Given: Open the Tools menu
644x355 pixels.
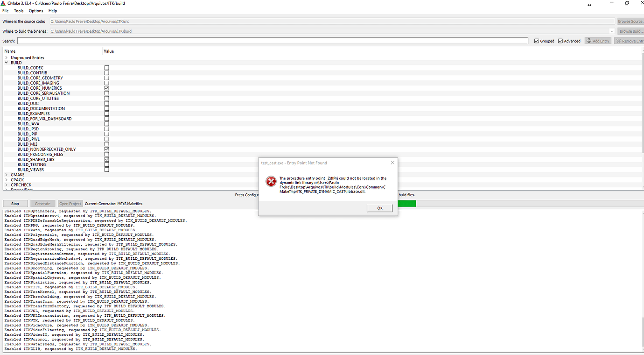Looking at the screenshot, I should (x=19, y=11).
